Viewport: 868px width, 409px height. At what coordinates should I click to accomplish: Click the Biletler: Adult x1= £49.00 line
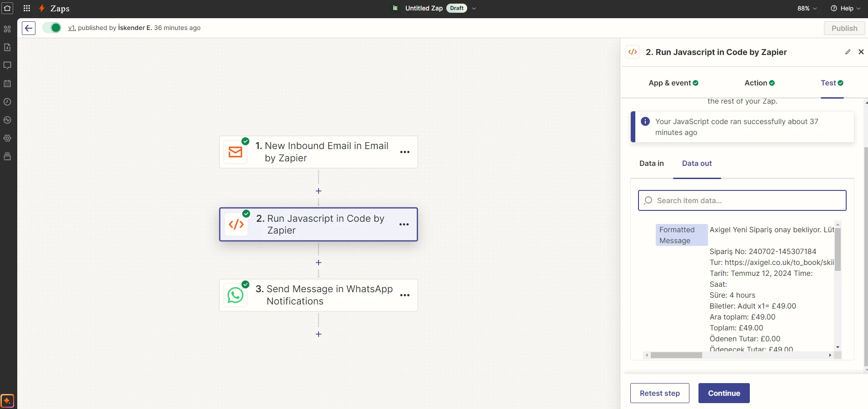pos(753,306)
